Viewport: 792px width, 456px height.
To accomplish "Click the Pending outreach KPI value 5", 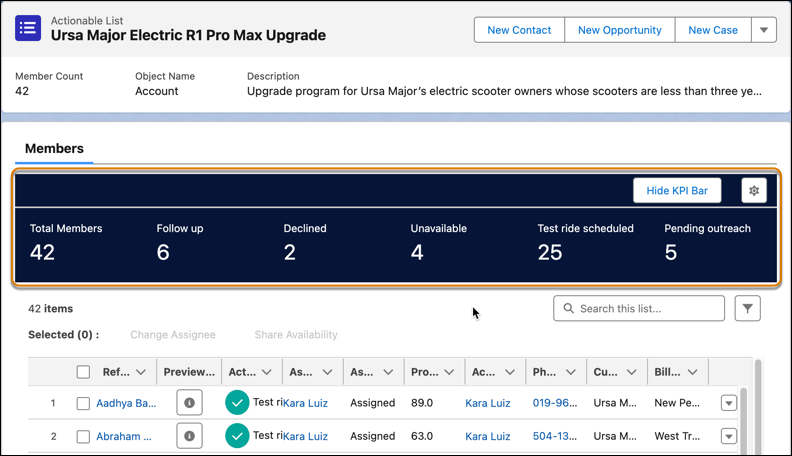I will tap(670, 252).
